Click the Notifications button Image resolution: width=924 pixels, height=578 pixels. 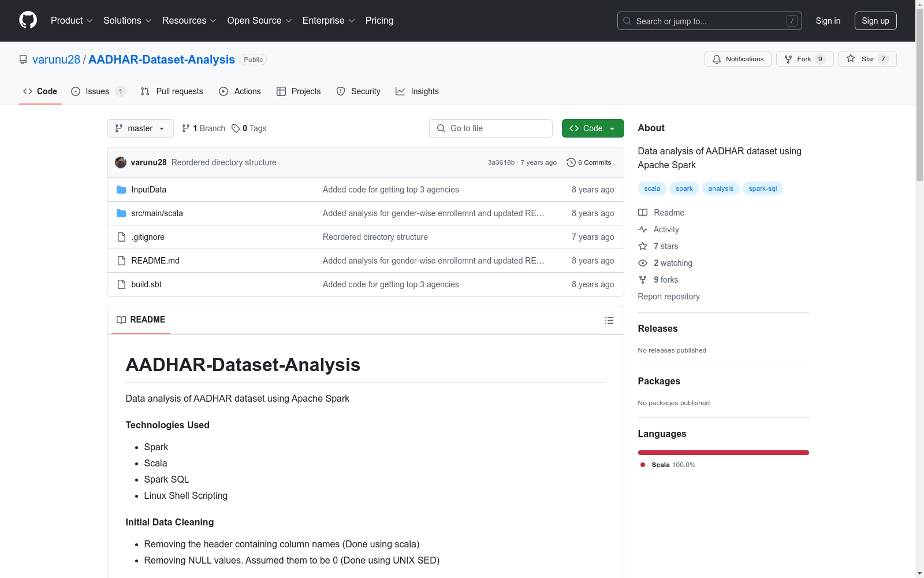738,59
